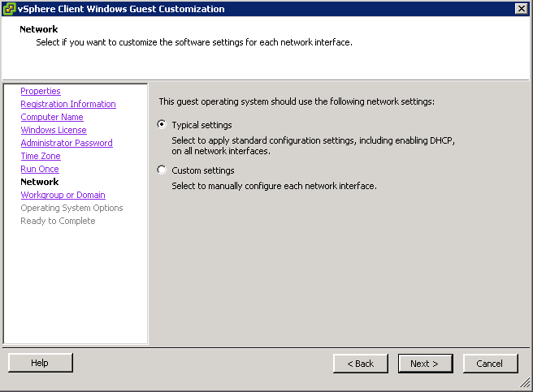The width and height of the screenshot is (533, 392).
Task: Open the Time Zone page
Action: click(x=41, y=156)
